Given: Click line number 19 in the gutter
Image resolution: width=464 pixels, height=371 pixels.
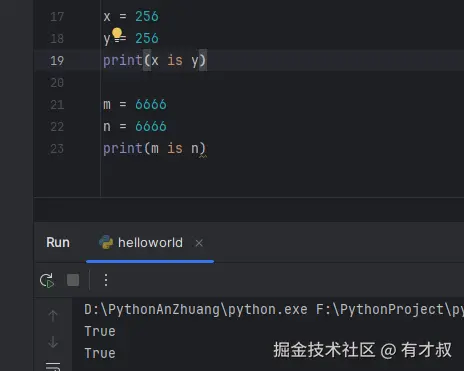Looking at the screenshot, I should tap(57, 61).
